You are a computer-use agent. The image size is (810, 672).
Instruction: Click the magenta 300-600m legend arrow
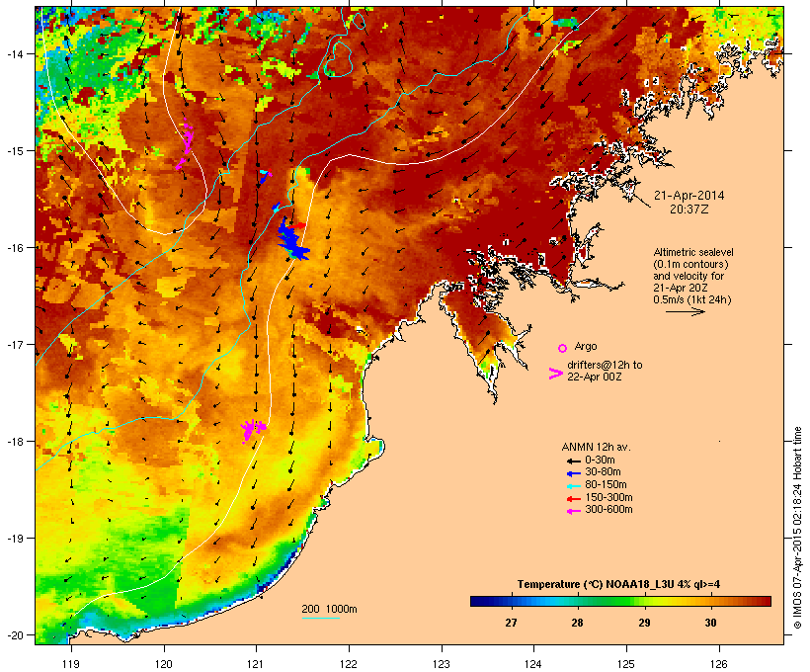(x=573, y=511)
